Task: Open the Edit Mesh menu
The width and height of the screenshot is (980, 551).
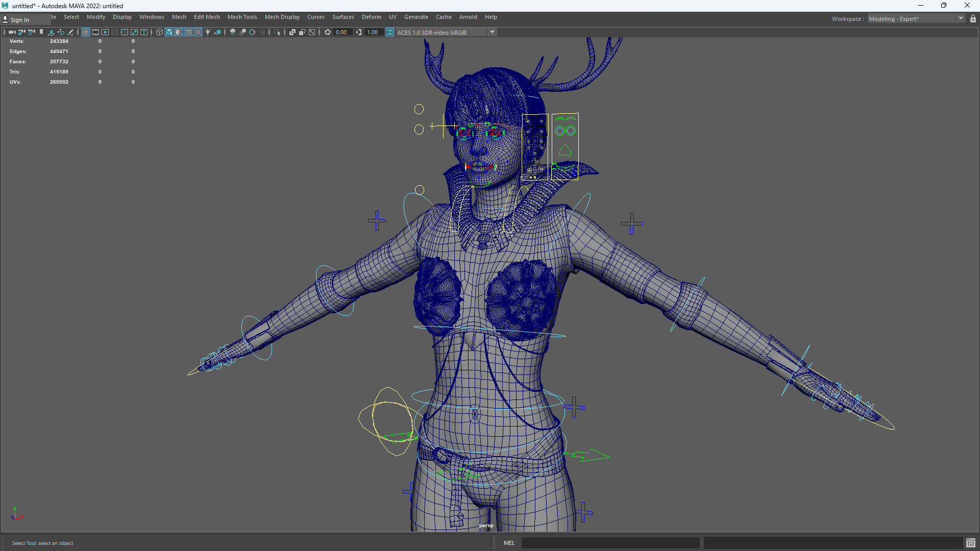Action: point(207,17)
